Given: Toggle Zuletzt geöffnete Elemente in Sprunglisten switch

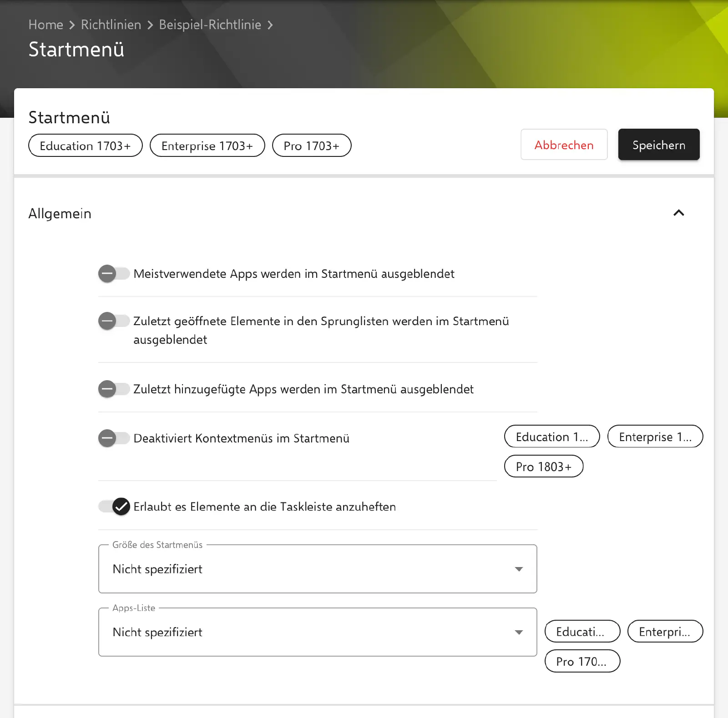Looking at the screenshot, I should pos(114,321).
